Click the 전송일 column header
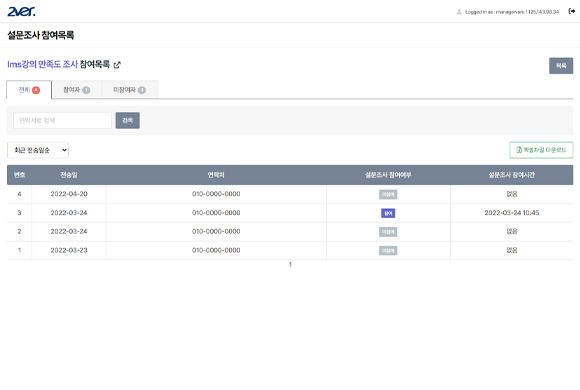This screenshot has height=390, width=580. click(x=69, y=175)
